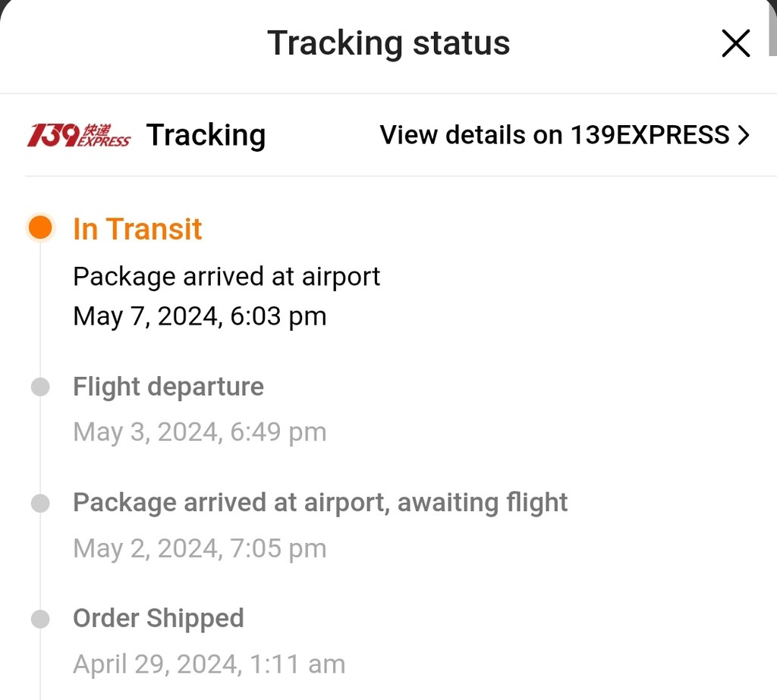The width and height of the screenshot is (777, 700).
Task: Click the Order Shipped timeline dot
Action: [x=40, y=619]
